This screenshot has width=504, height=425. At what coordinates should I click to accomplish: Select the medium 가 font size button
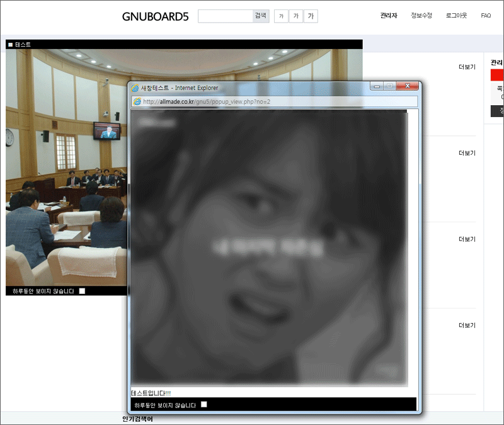[x=295, y=16]
